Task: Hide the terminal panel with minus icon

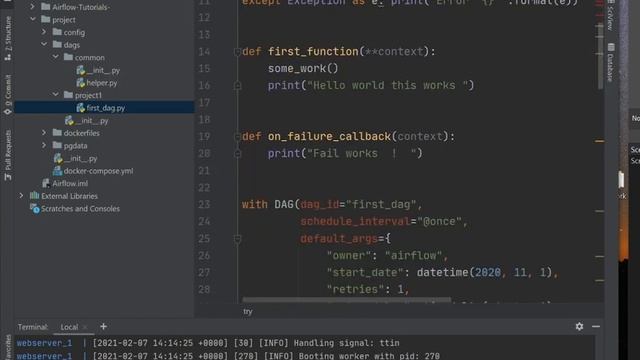Action: pyautogui.click(x=596, y=327)
